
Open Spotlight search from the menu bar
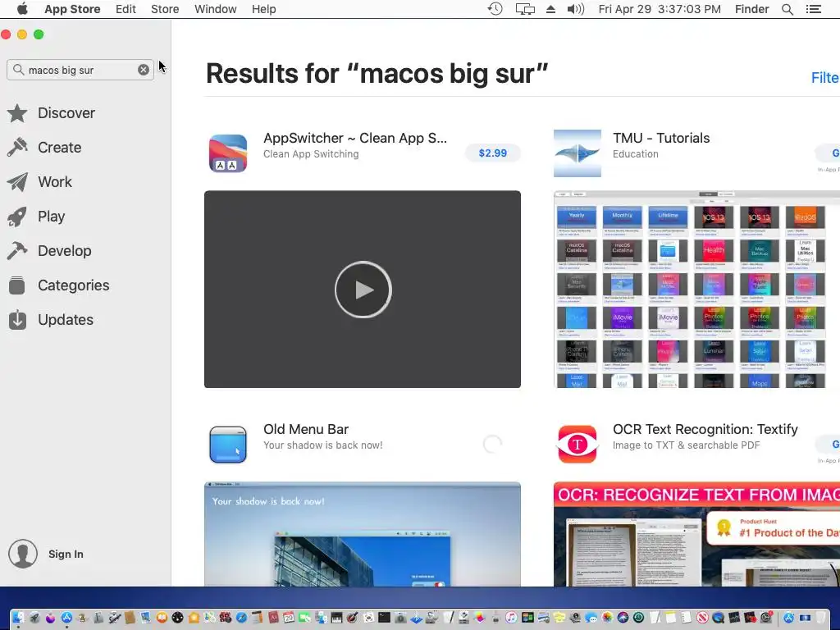pyautogui.click(x=787, y=9)
